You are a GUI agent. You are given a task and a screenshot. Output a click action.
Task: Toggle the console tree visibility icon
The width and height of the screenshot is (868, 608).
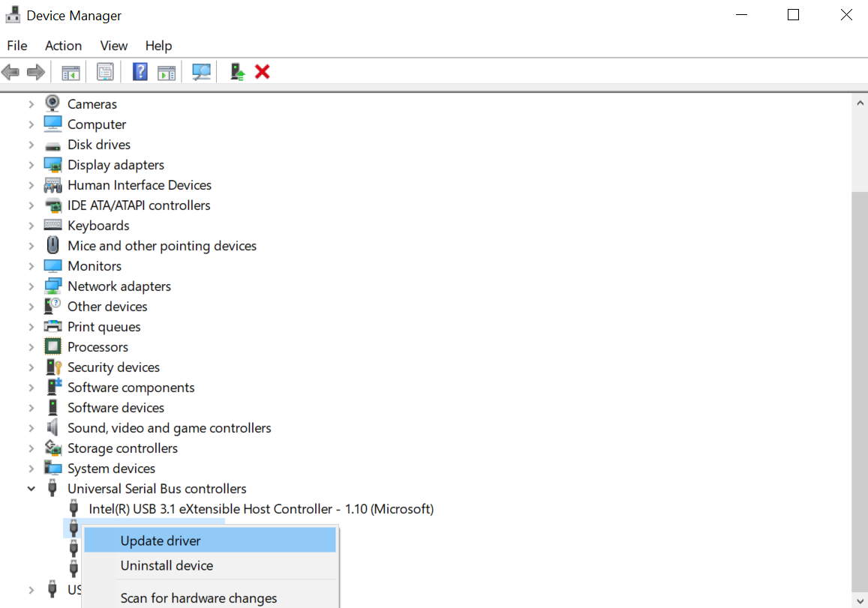[71, 71]
